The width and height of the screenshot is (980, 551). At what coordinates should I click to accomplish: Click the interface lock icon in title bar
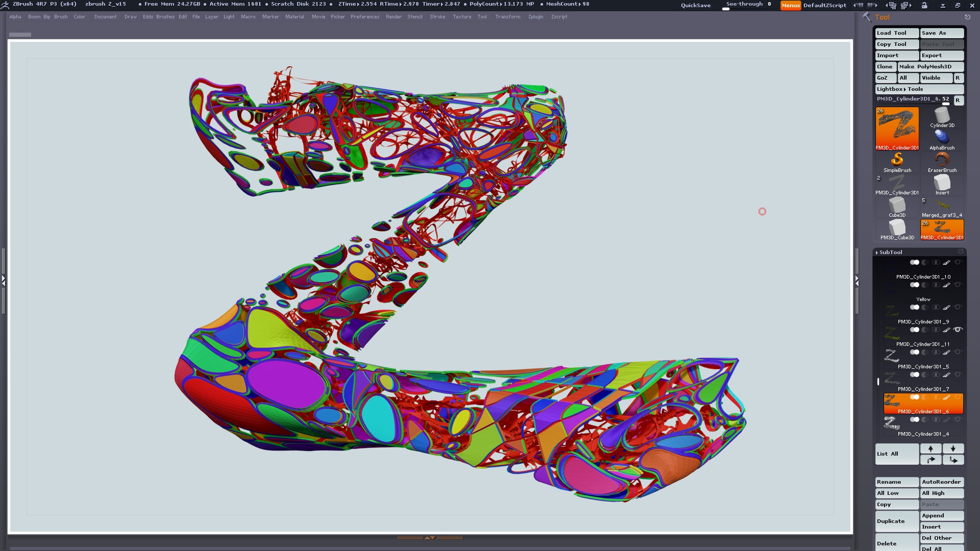(924, 5)
